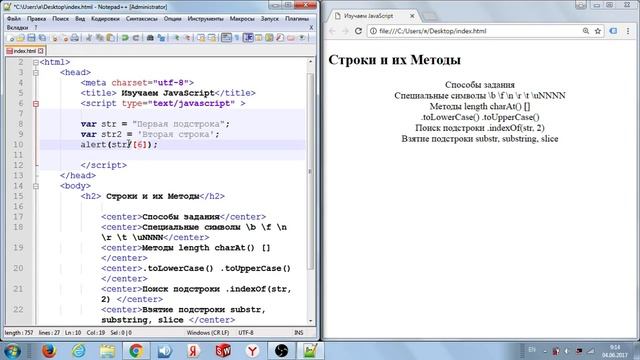
Task: Launch Firefox from the taskbar
Action: 49,351
